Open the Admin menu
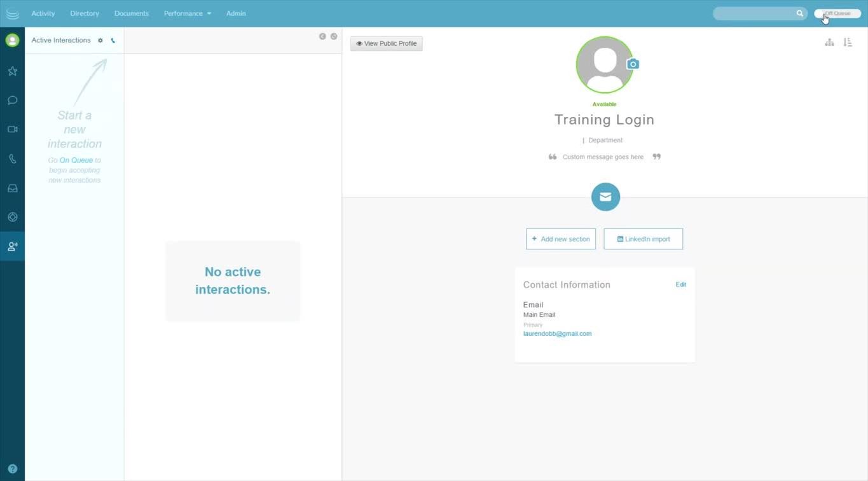 point(236,13)
